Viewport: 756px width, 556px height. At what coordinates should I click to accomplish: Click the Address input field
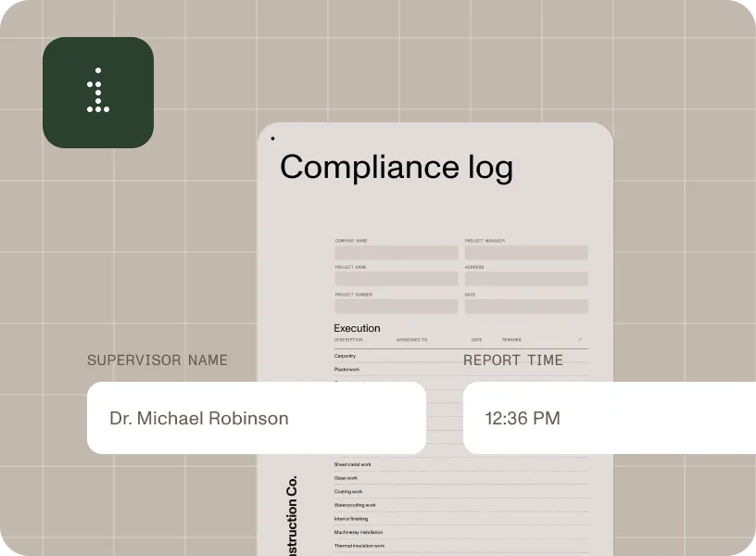pos(526,279)
